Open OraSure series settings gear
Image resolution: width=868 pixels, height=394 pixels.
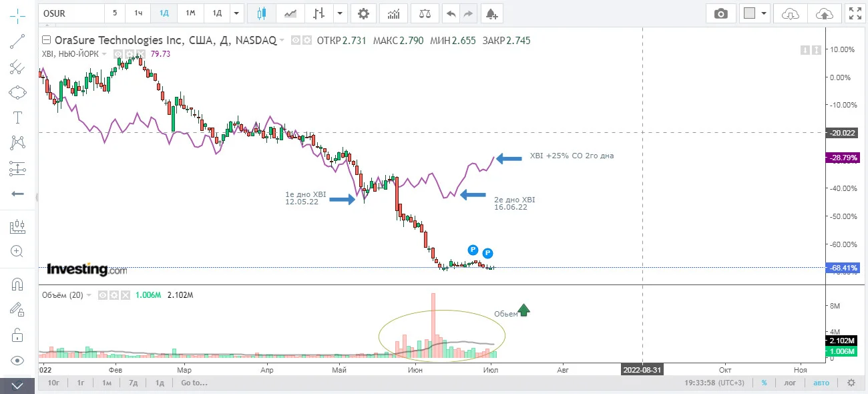coord(307,40)
